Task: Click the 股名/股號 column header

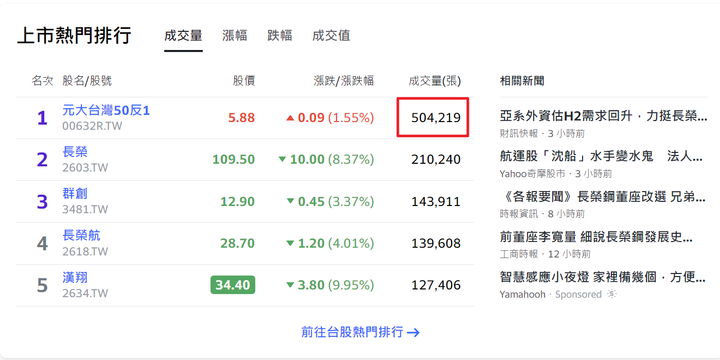Action: [87, 81]
